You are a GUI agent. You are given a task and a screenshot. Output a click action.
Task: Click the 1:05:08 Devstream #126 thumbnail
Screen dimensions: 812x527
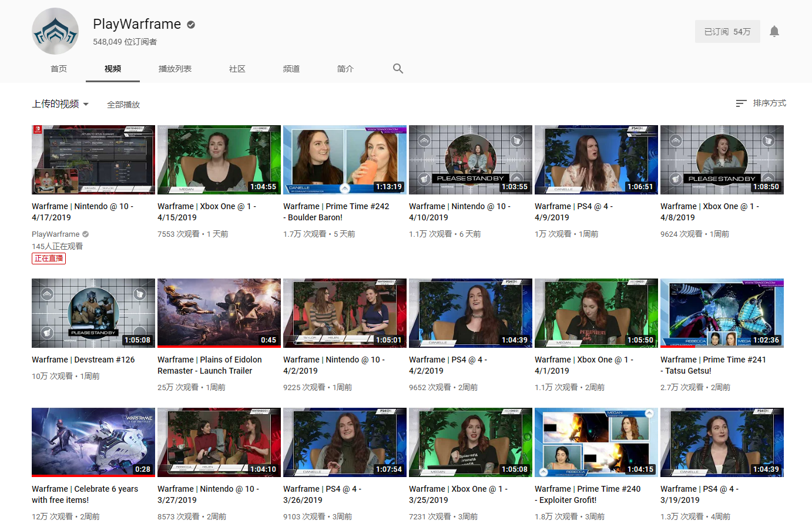pyautogui.click(x=93, y=313)
